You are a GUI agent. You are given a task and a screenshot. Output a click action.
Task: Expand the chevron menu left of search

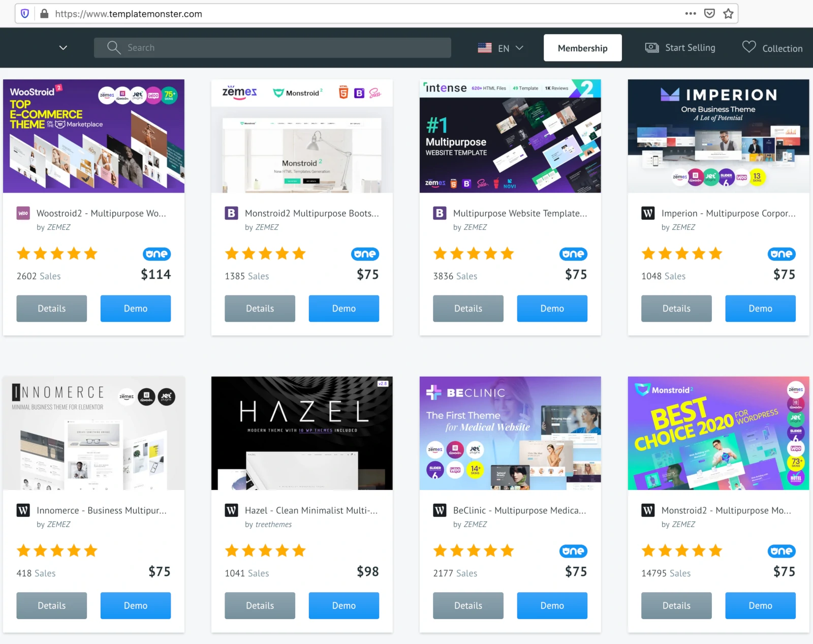coord(63,48)
